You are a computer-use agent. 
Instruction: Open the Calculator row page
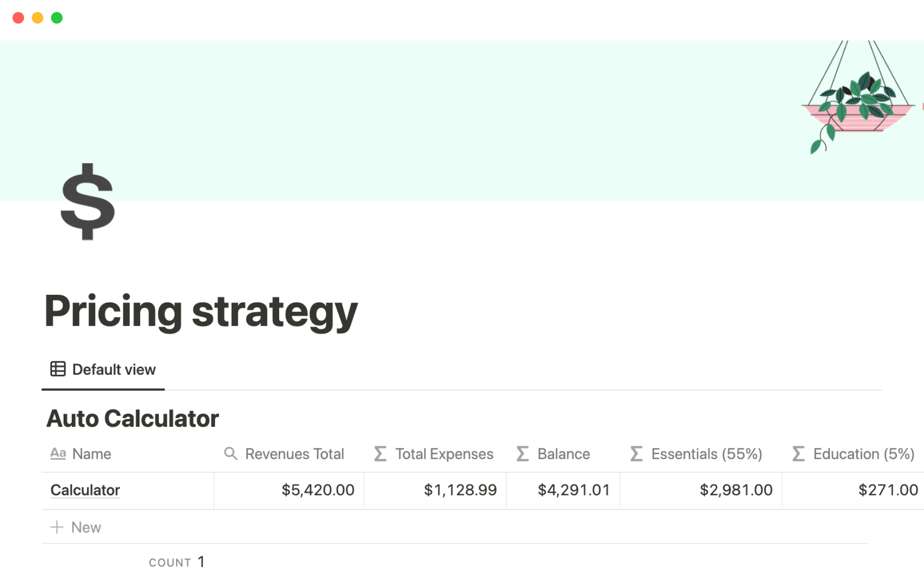coord(85,490)
